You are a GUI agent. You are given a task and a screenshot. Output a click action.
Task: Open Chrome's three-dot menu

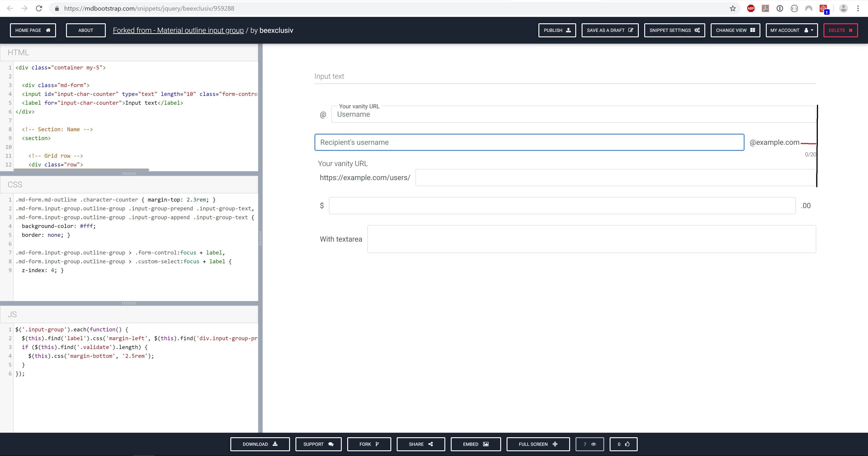(x=858, y=8)
